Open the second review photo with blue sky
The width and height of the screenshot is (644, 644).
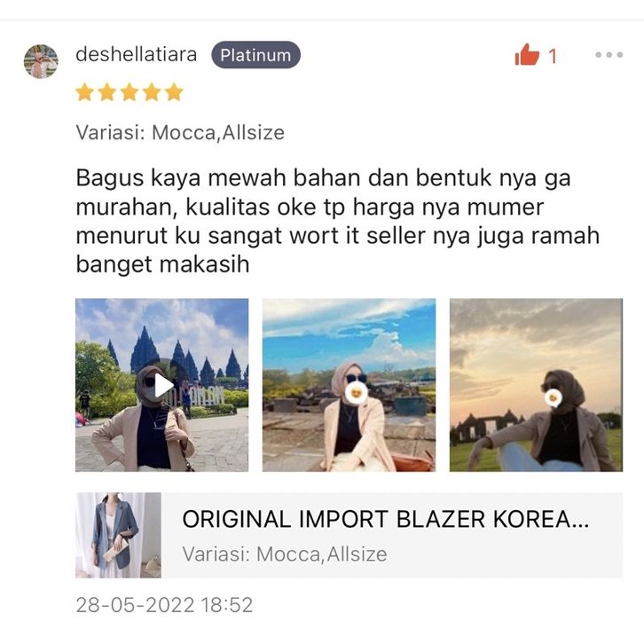(349, 385)
